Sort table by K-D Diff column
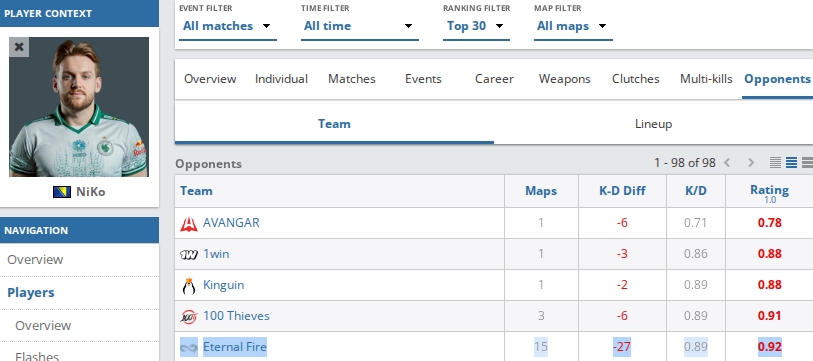Viewport: 813px width, 361px height. coord(622,191)
